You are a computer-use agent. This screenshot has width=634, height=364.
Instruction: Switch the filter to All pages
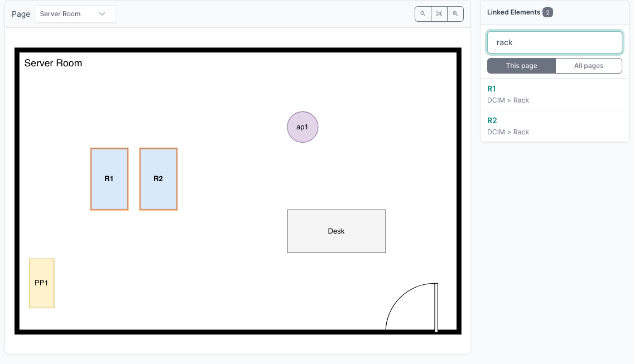(x=589, y=66)
